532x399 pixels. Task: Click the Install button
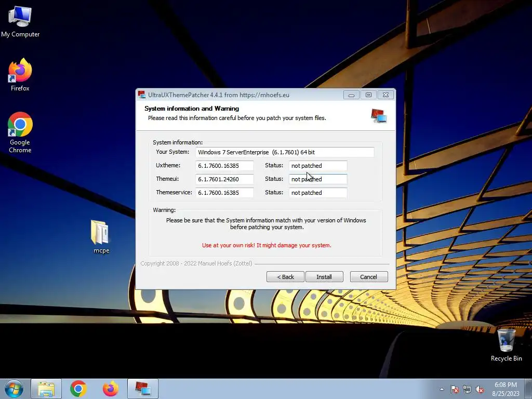(x=324, y=277)
